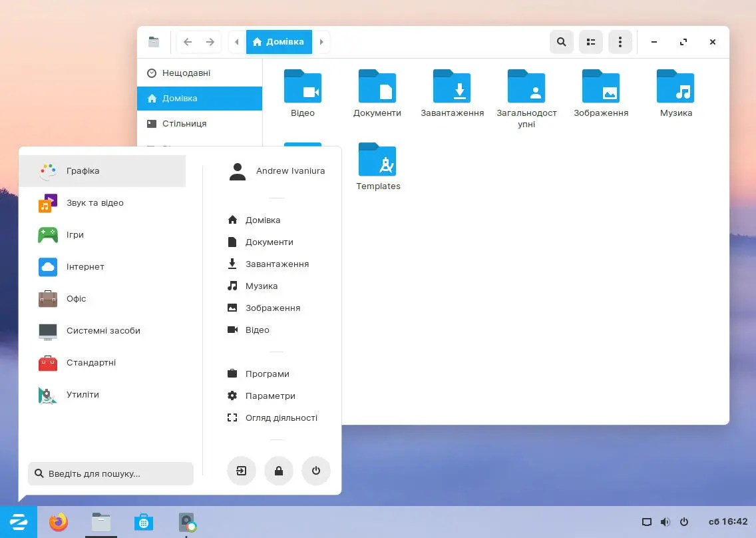Click the Andrew Ivaniura user entry

point(276,171)
